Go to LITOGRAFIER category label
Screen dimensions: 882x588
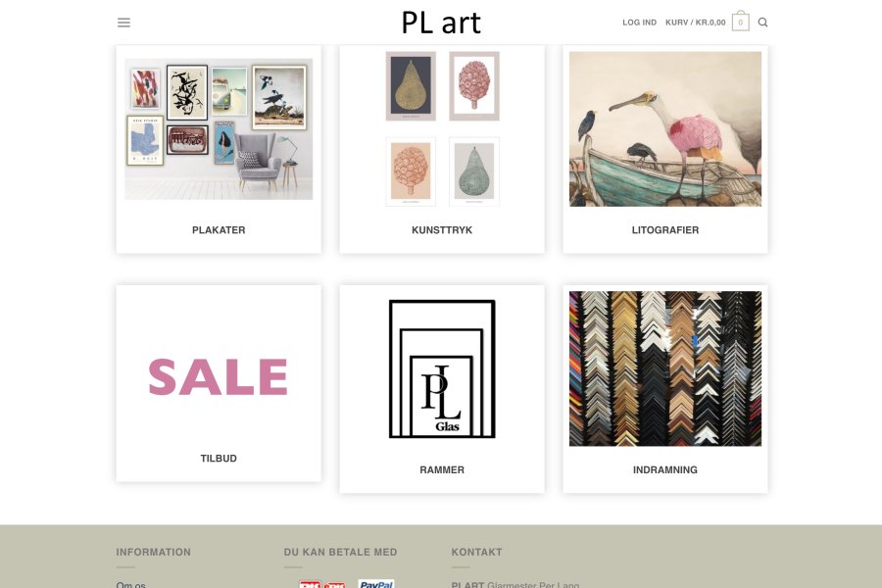(x=665, y=230)
